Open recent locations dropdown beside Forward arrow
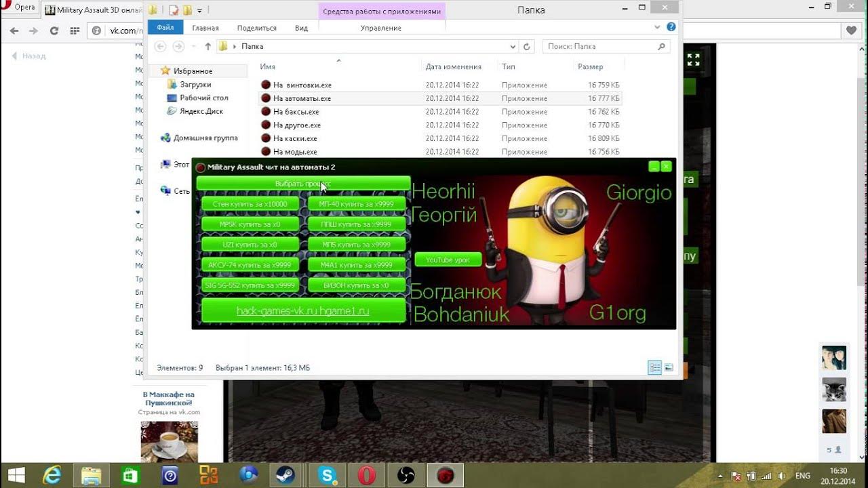This screenshot has width=868, height=488. pyautogui.click(x=193, y=46)
